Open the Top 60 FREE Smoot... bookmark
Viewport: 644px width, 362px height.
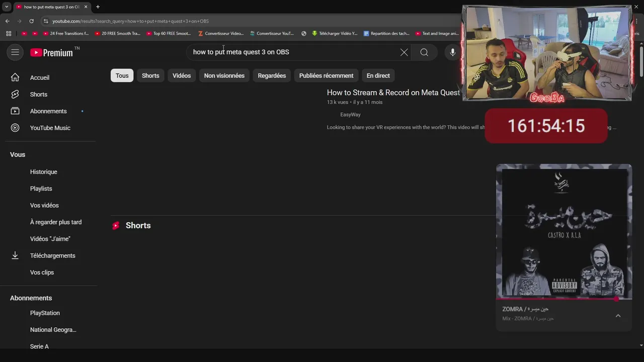point(169,34)
